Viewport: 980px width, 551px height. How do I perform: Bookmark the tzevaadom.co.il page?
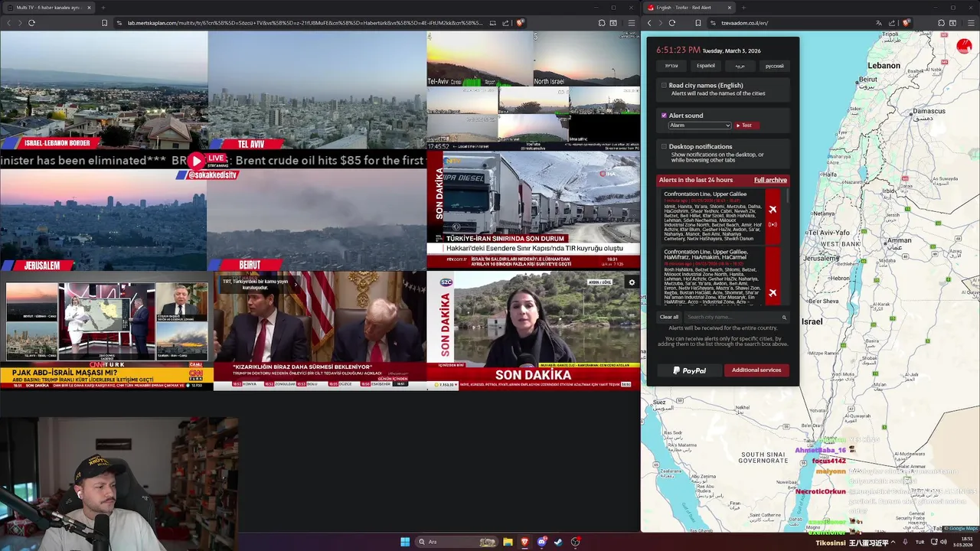(x=697, y=23)
